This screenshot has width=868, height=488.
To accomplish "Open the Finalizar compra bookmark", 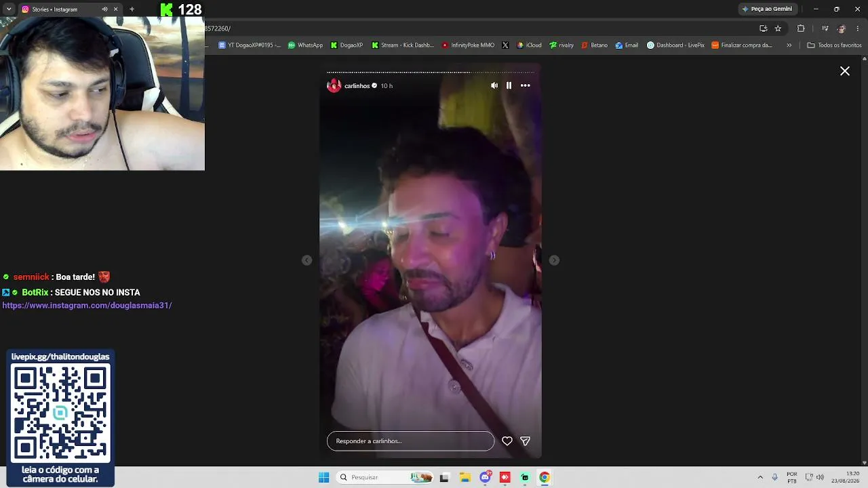I will [742, 45].
